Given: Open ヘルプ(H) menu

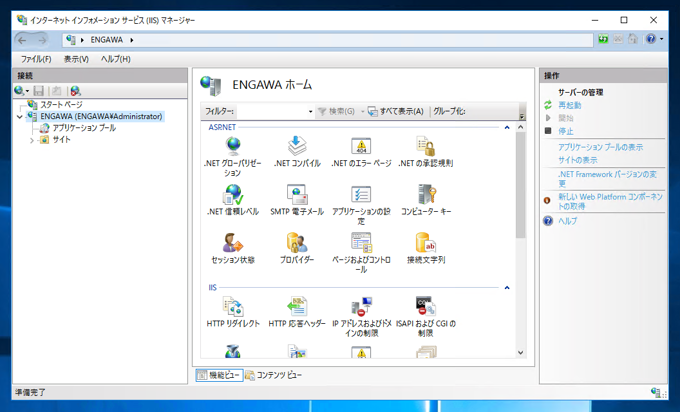Looking at the screenshot, I should (116, 59).
